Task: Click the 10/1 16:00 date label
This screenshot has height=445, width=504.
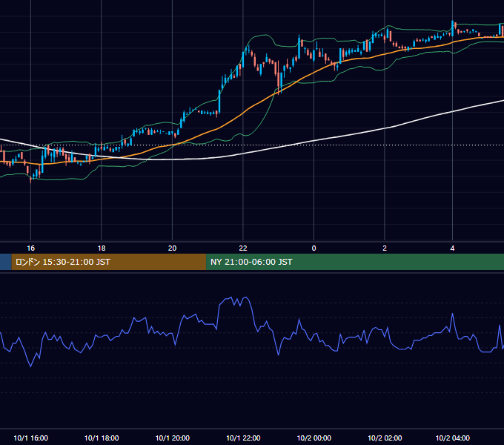Action: point(31,438)
